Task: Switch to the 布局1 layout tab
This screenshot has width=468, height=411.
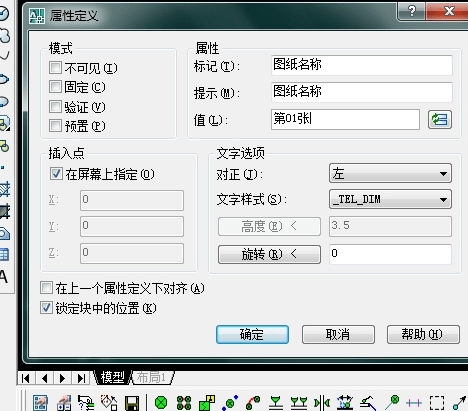Action: 152,378
